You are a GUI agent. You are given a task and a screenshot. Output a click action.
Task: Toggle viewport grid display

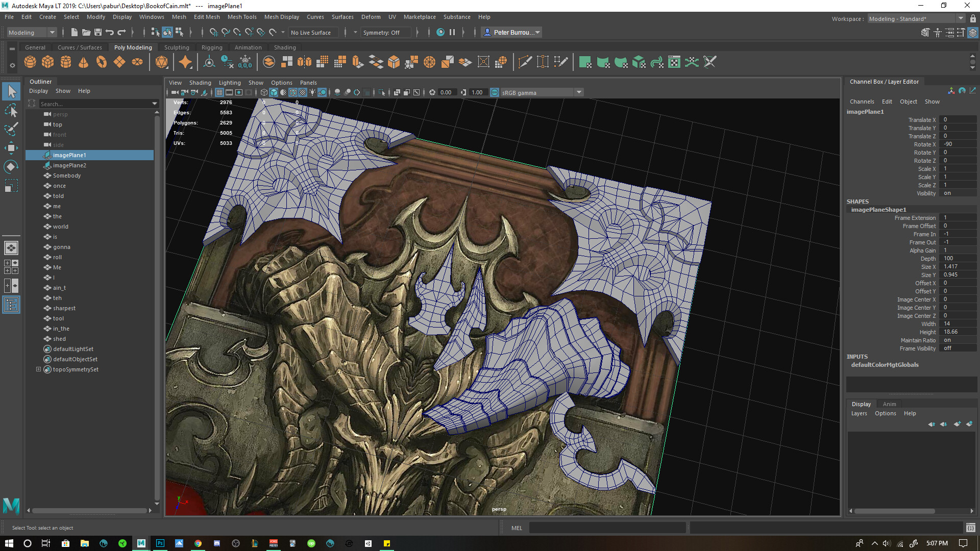(x=219, y=92)
